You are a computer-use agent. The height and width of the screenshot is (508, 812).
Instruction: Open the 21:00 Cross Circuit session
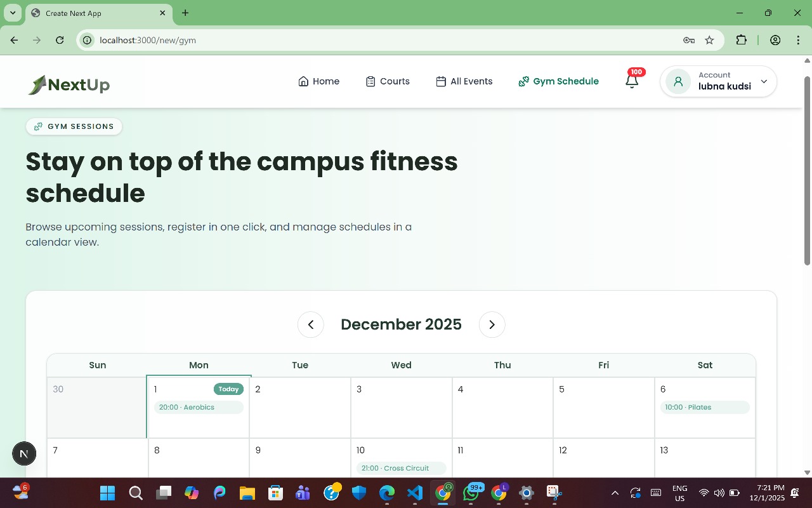401,468
